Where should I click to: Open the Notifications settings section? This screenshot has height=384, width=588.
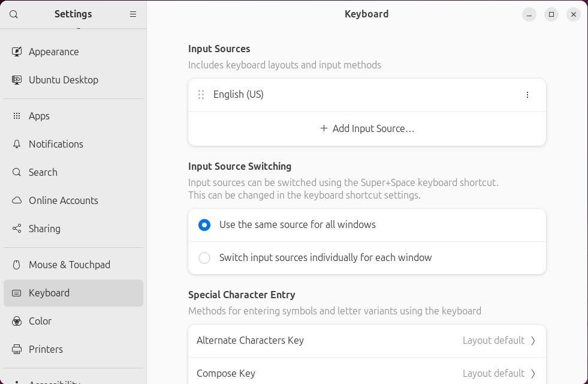coord(56,144)
